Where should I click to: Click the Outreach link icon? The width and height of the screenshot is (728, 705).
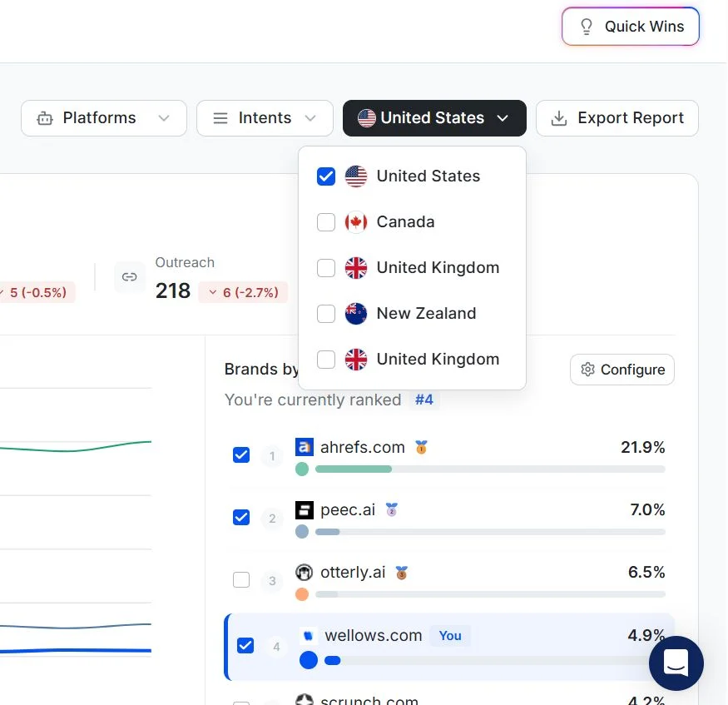coord(130,277)
